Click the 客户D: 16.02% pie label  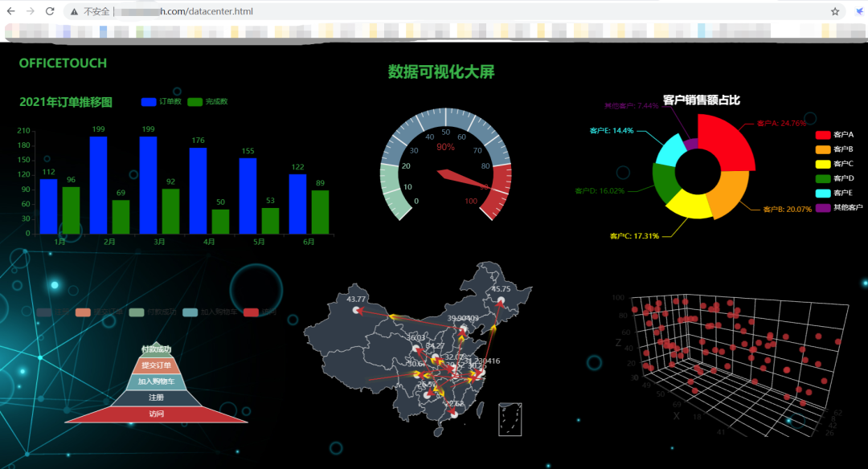[x=600, y=191]
